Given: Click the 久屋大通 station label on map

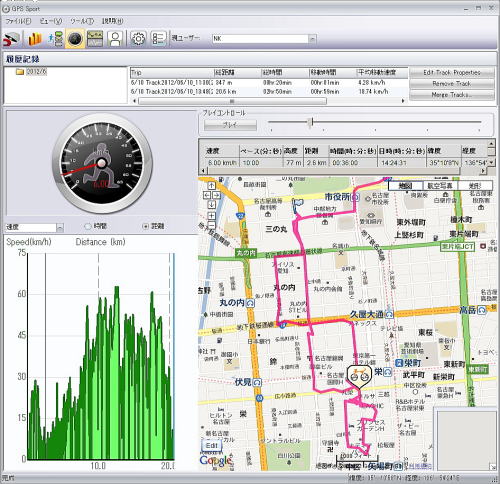Looking at the screenshot, I should tap(366, 314).
